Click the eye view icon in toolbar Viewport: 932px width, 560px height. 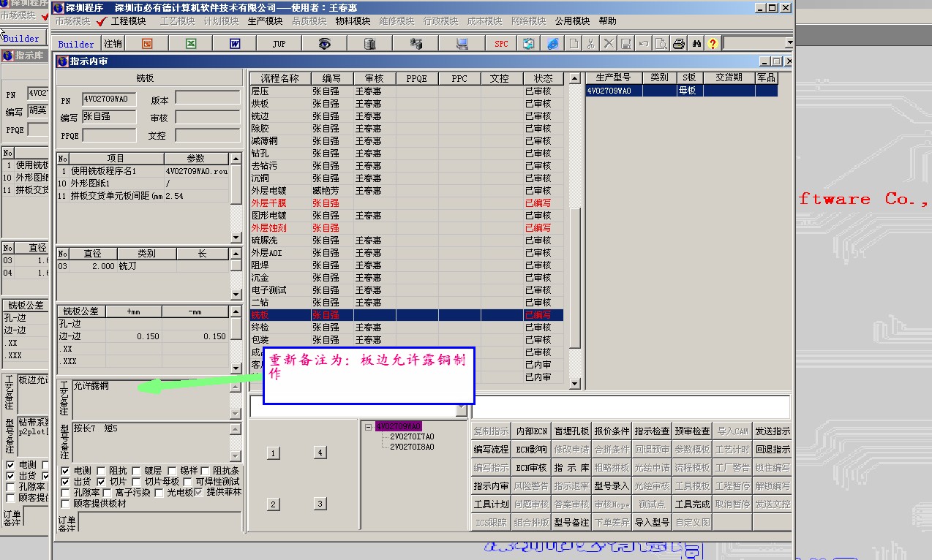click(325, 44)
